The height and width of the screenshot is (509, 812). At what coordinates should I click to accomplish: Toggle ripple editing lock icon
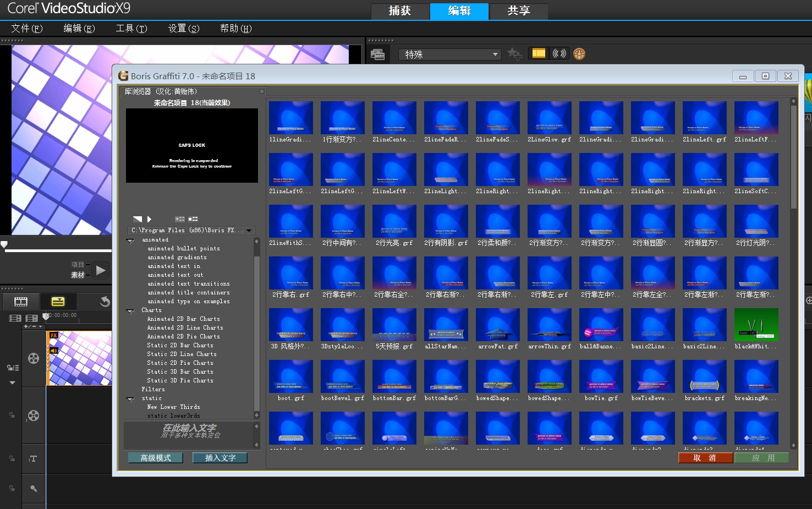click(x=12, y=368)
